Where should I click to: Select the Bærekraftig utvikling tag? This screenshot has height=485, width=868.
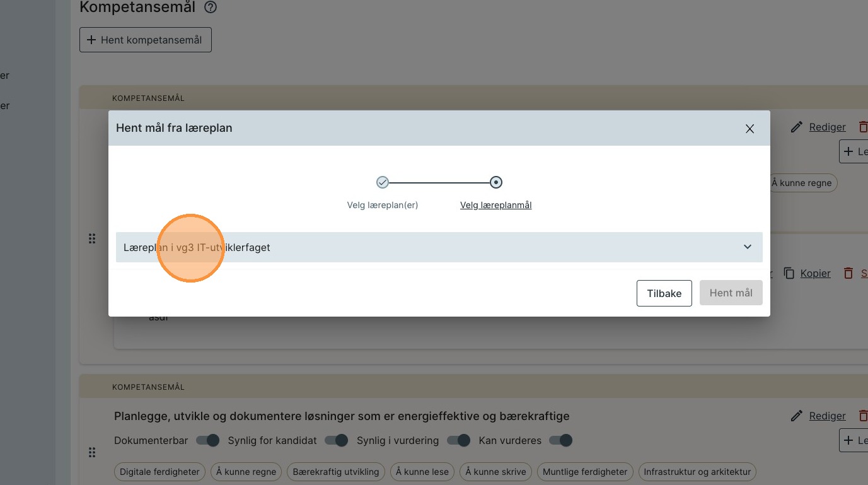[x=336, y=472]
